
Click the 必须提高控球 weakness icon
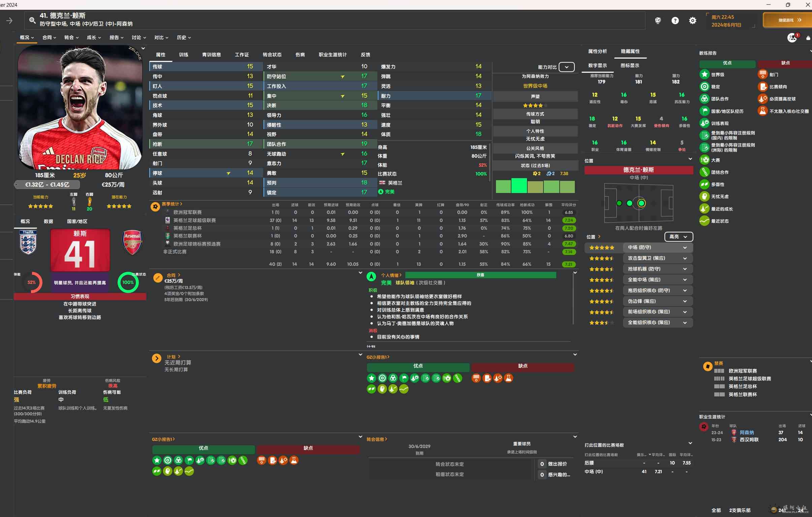click(763, 99)
